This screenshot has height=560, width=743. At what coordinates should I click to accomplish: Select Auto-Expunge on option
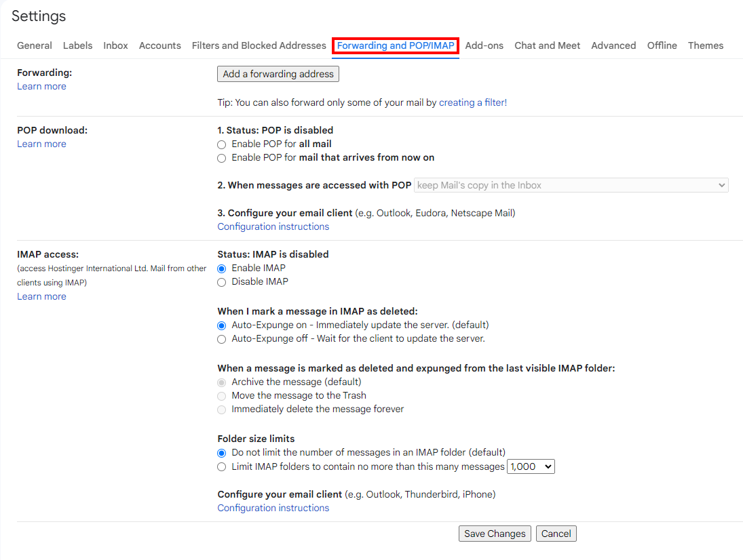(x=221, y=325)
